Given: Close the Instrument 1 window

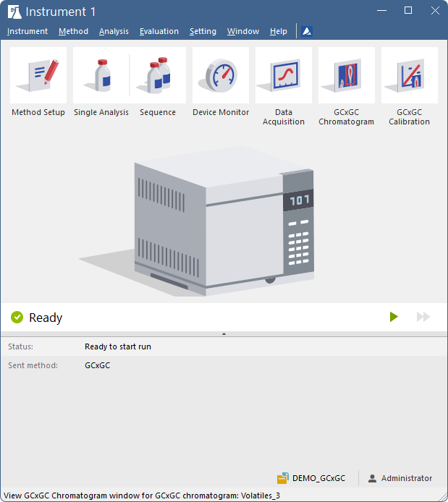Looking at the screenshot, I should tap(435, 11).
